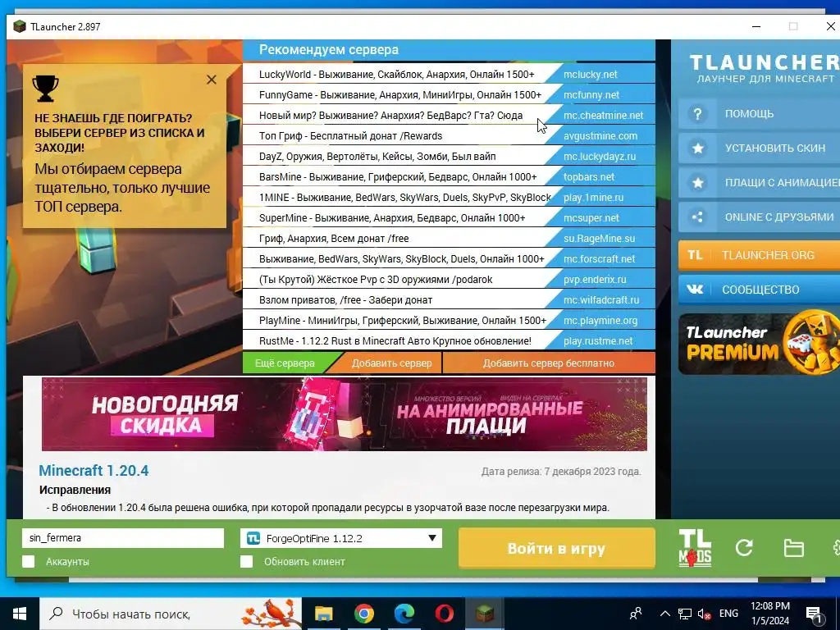This screenshot has width=840, height=630.
Task: Select the Жёсткое Pvp server row
Action: tap(449, 280)
